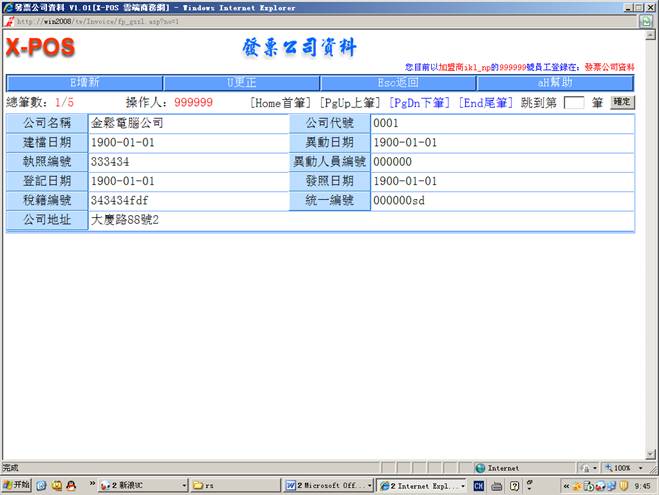Click the E增新 (add new) menu item
Image resolution: width=659 pixels, height=495 pixels.
coord(84,83)
